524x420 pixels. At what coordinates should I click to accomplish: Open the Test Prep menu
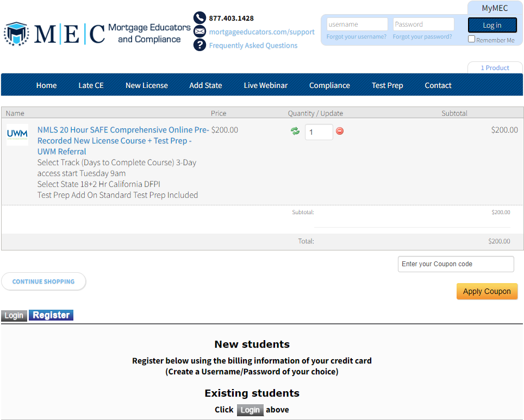pyautogui.click(x=388, y=85)
